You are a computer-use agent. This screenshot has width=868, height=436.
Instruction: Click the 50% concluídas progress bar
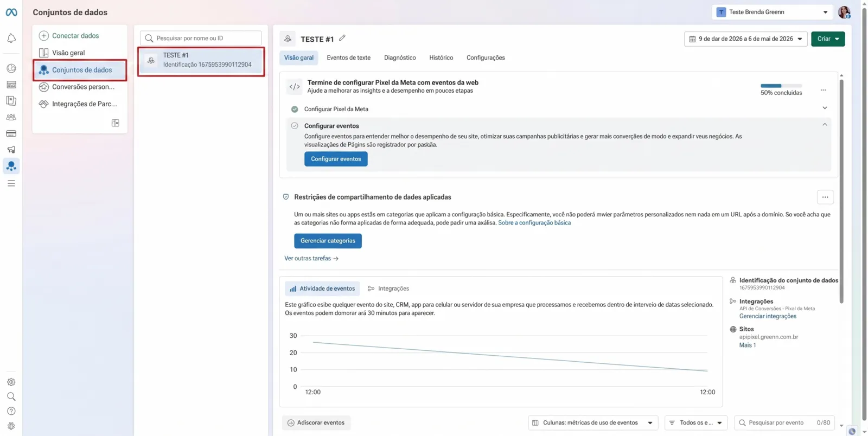(x=781, y=86)
